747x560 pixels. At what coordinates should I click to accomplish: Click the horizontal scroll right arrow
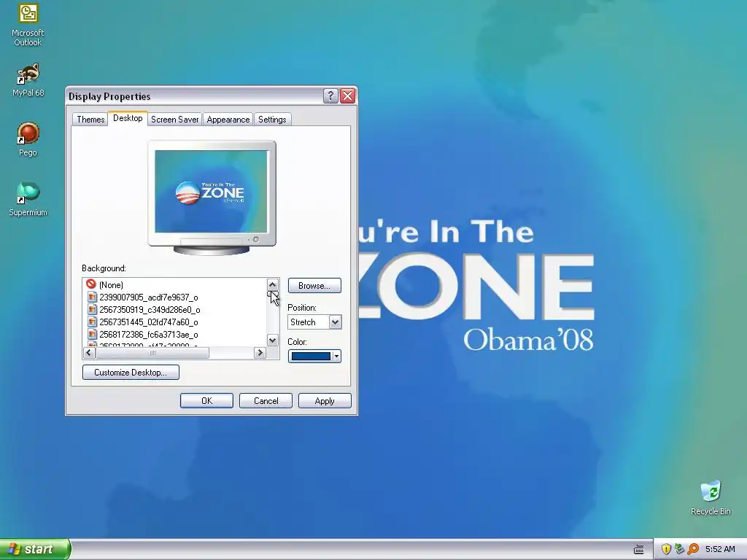coord(260,353)
